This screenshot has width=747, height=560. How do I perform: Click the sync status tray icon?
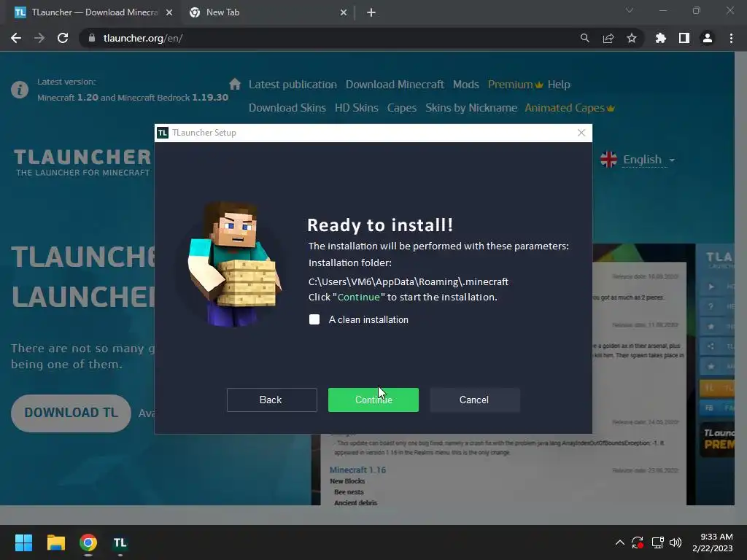pyautogui.click(x=638, y=542)
